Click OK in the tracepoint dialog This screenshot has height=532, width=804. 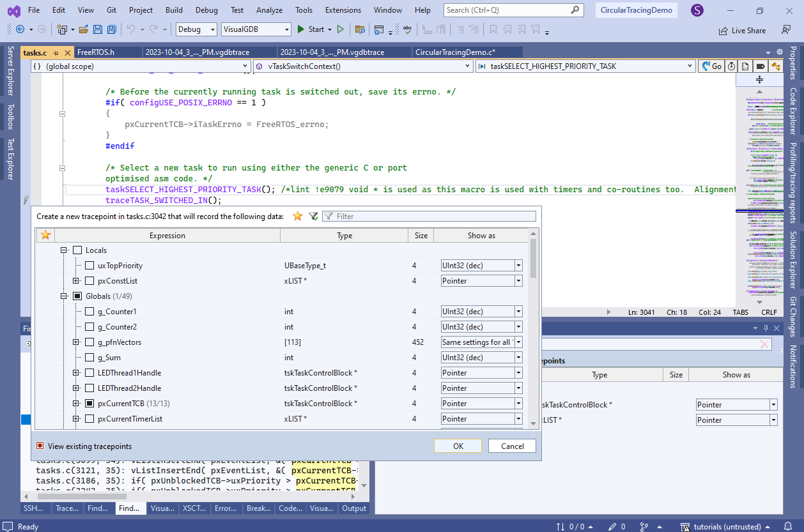click(x=458, y=446)
